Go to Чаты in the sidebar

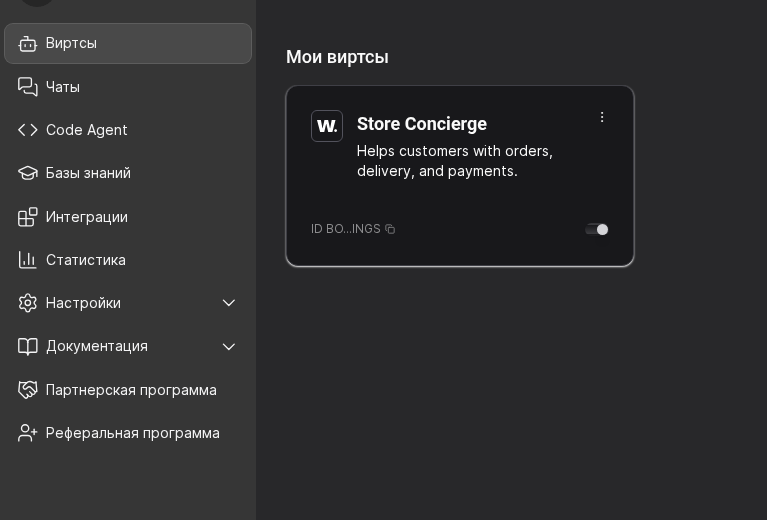128,87
